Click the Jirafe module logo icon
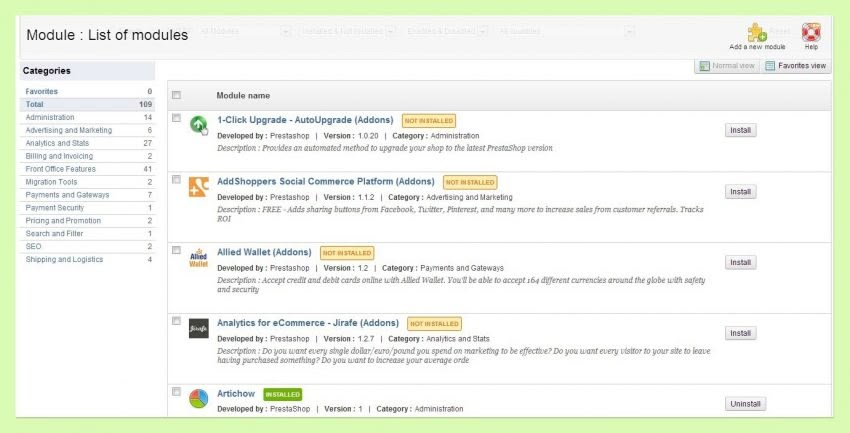This screenshot has width=850, height=433. tap(198, 328)
